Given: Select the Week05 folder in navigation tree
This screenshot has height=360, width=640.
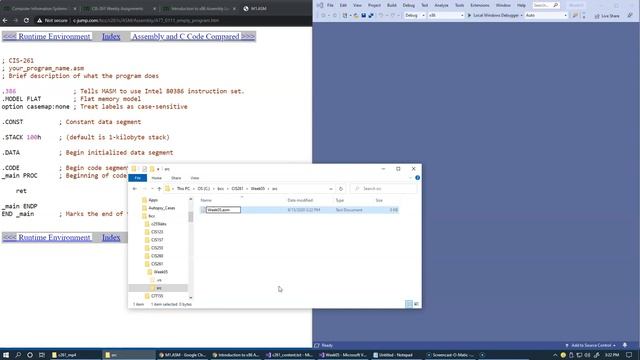Looking at the screenshot, I should [161, 272].
